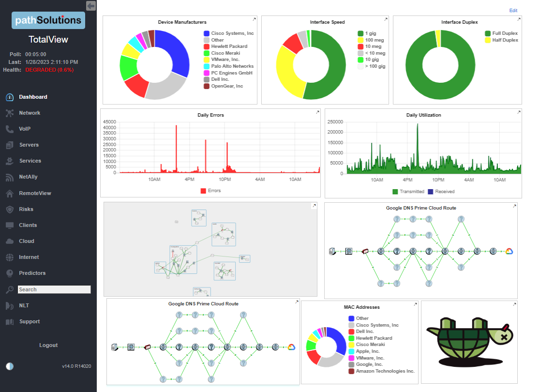Open the Dashboard menu item
540x392 pixels.
[33, 97]
